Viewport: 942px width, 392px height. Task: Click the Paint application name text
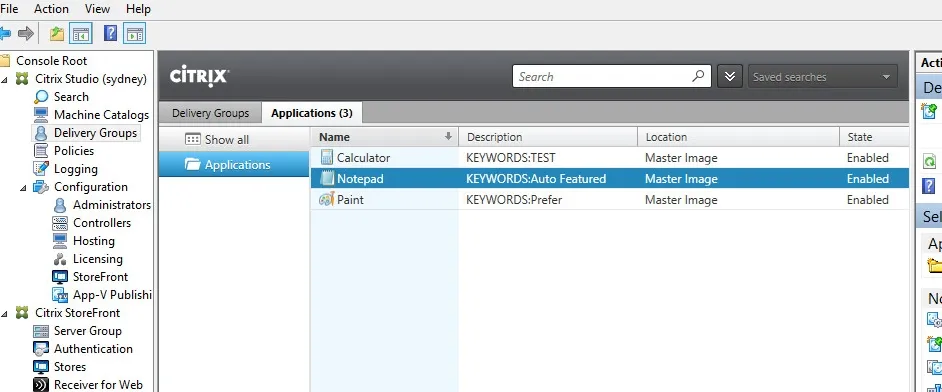pyautogui.click(x=350, y=199)
